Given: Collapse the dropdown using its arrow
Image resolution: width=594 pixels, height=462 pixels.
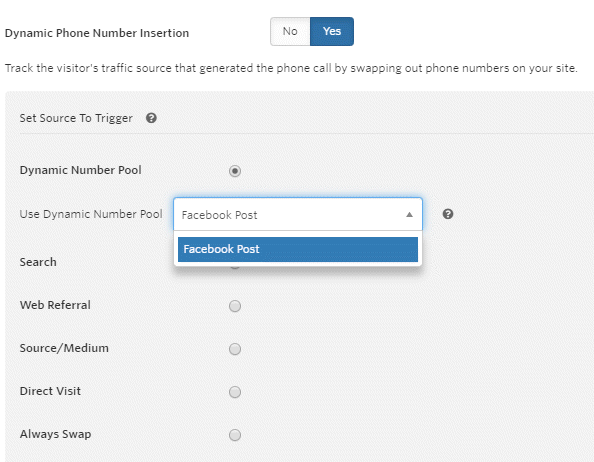Looking at the screenshot, I should [409, 215].
